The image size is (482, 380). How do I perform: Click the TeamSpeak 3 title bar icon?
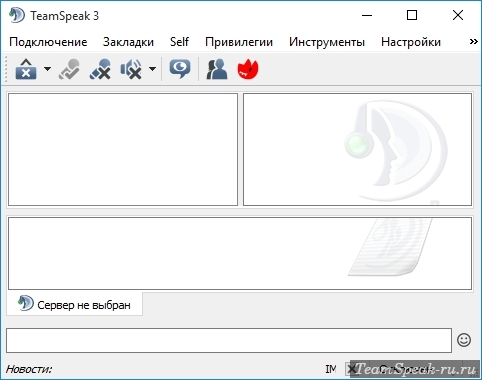tap(16, 15)
